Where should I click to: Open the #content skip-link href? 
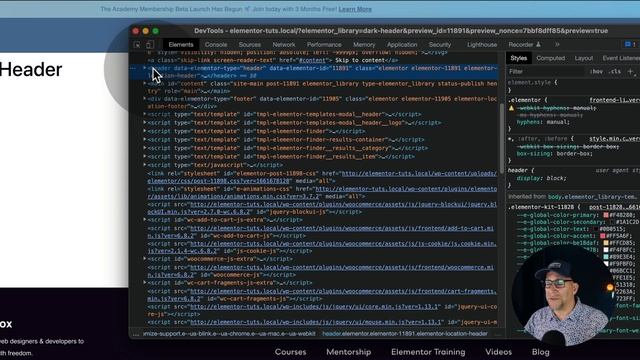[x=312, y=60]
